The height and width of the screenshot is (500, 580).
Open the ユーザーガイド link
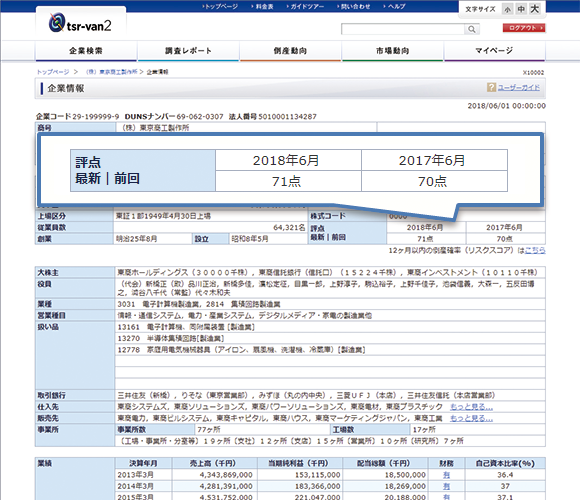[519, 88]
